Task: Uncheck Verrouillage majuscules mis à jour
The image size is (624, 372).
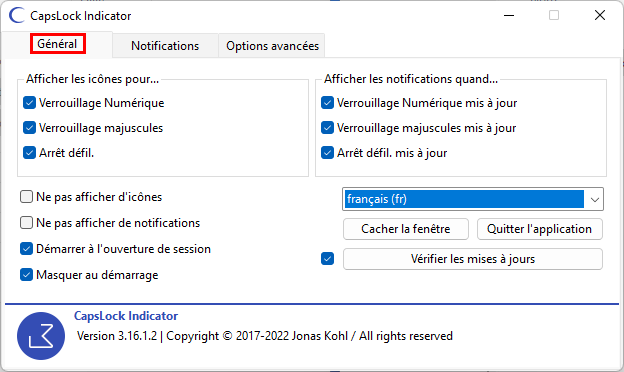Action: coord(327,128)
